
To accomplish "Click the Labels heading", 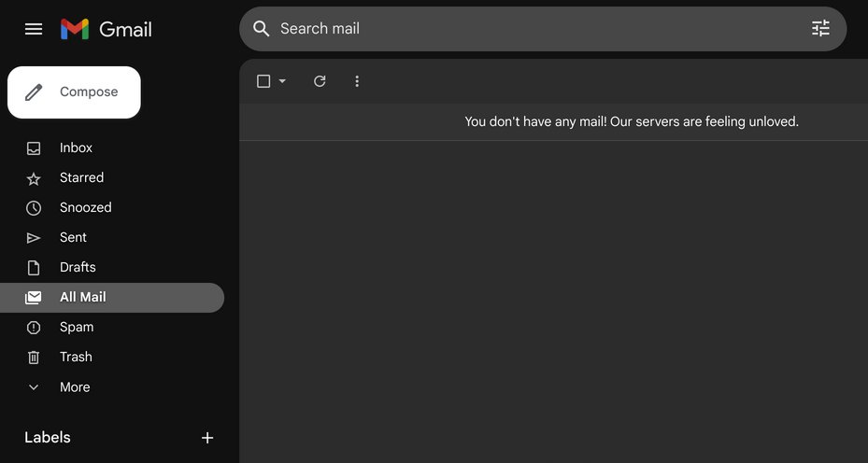I will coord(48,437).
